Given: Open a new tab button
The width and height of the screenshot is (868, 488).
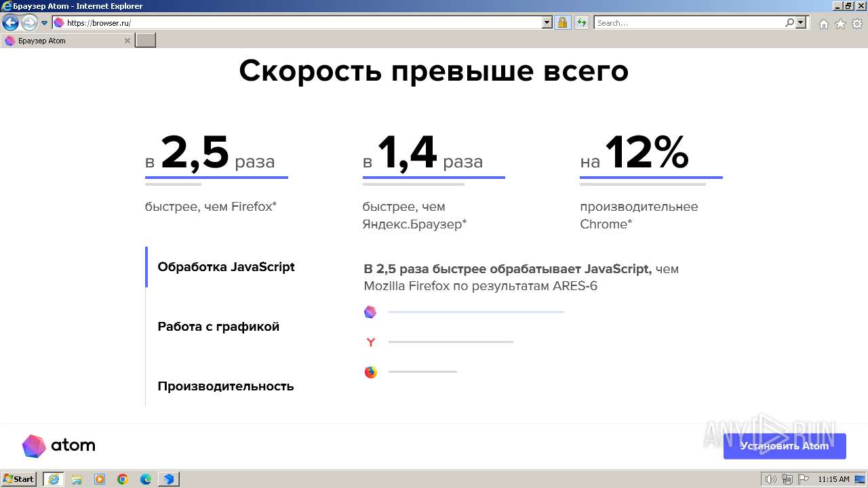Looking at the screenshot, I should (x=146, y=41).
